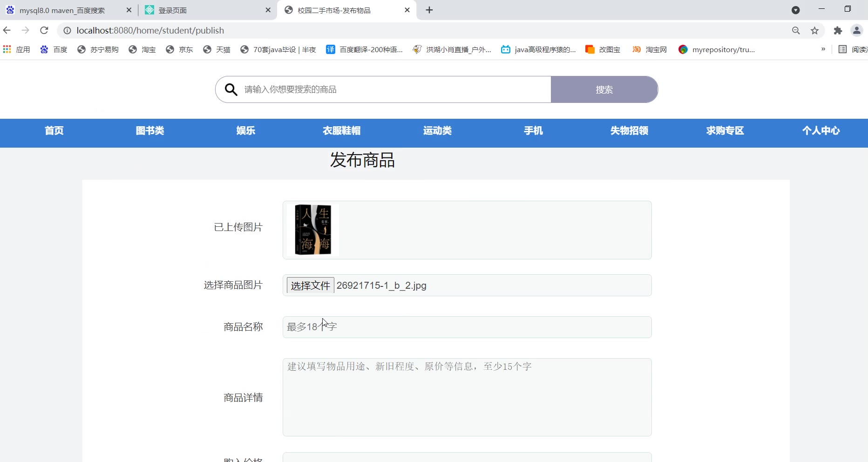
Task: Open the 天猫 bookmark
Action: click(217, 49)
